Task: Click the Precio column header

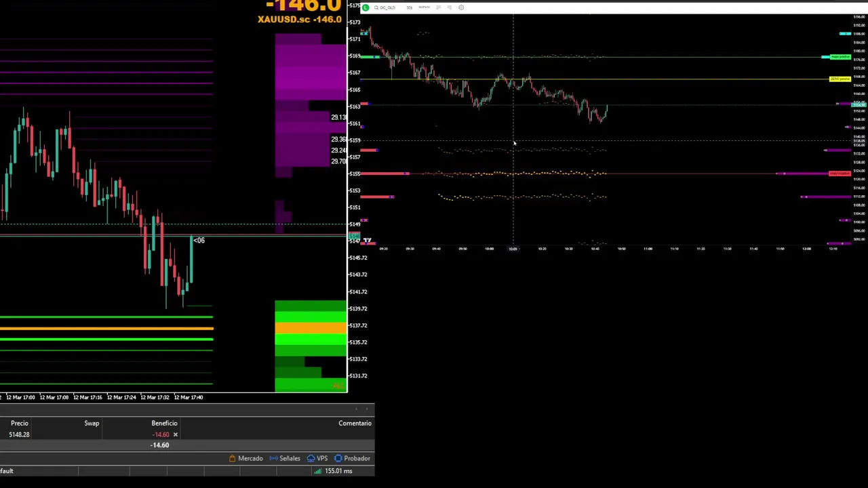Action: [19, 424]
